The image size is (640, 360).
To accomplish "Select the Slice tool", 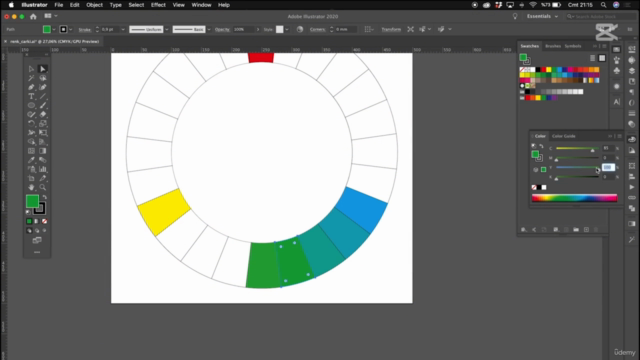I will [42, 178].
